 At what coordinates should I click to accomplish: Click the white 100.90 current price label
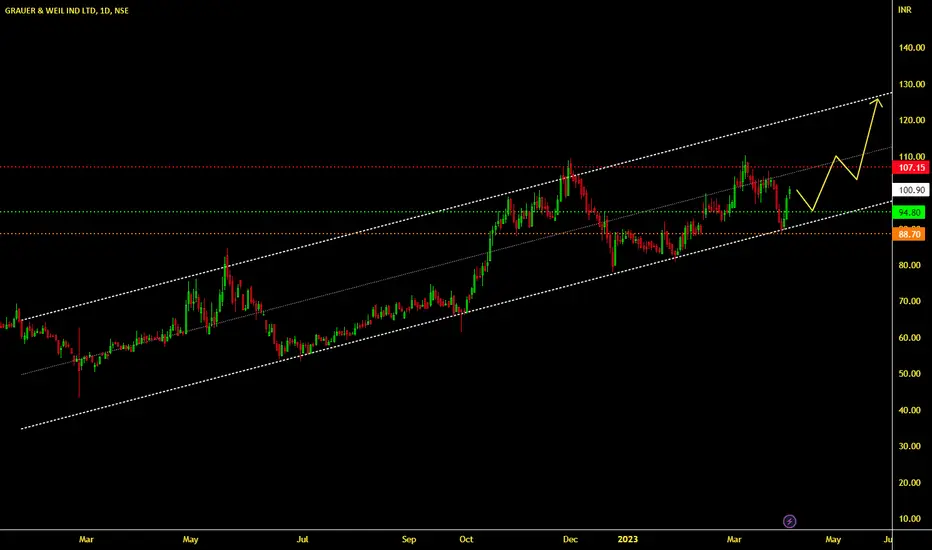tap(911, 190)
